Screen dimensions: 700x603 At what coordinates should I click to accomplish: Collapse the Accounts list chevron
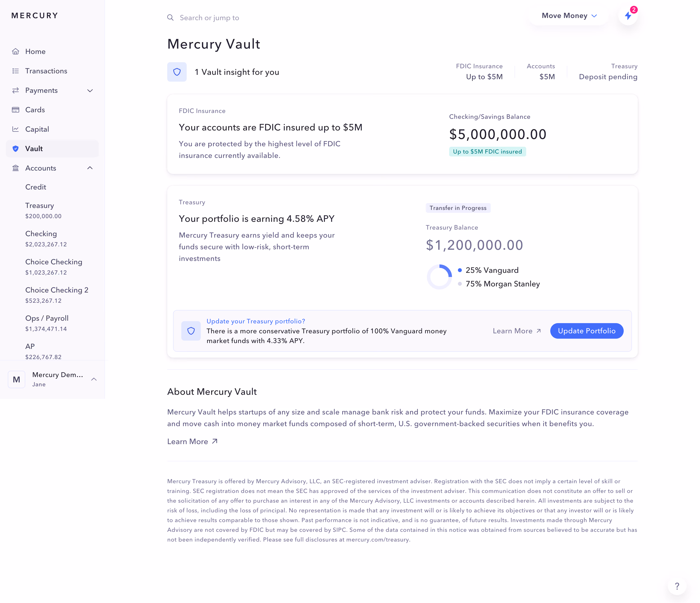click(x=90, y=168)
